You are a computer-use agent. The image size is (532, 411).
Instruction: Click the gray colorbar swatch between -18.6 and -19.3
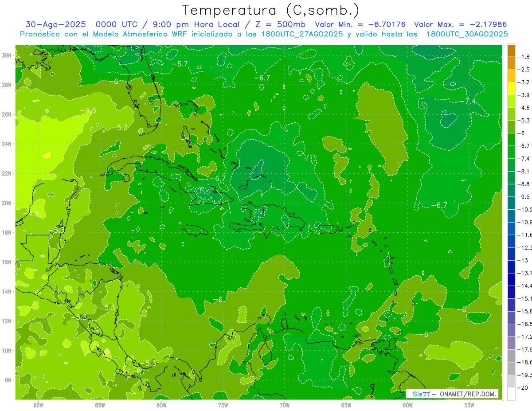[511, 368]
